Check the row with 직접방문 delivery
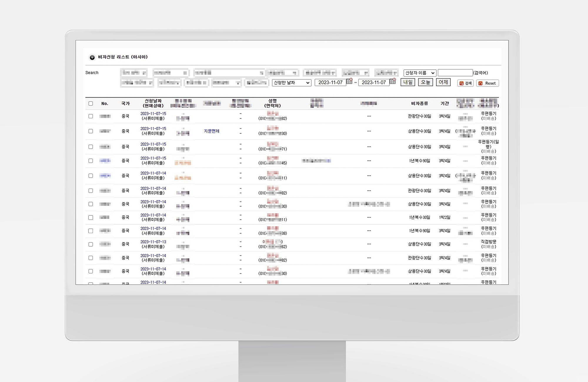Screen dimensions: 588x382 click(91, 244)
